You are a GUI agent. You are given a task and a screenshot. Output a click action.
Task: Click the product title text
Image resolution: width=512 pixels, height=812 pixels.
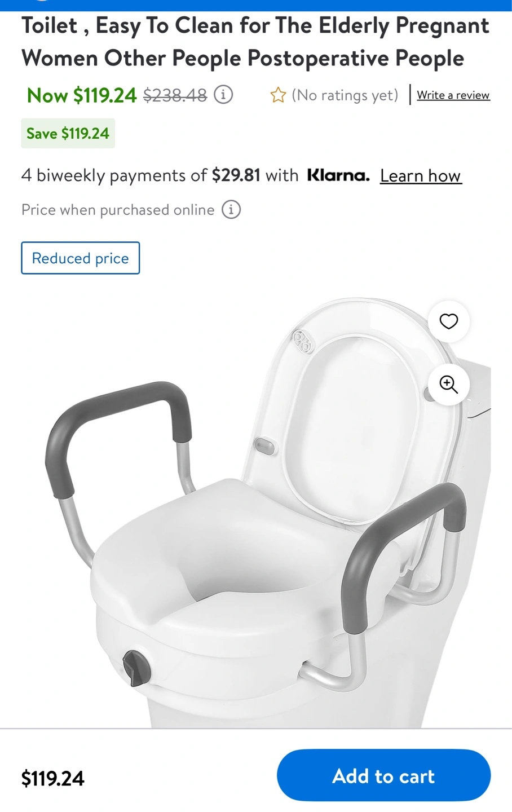(x=255, y=42)
